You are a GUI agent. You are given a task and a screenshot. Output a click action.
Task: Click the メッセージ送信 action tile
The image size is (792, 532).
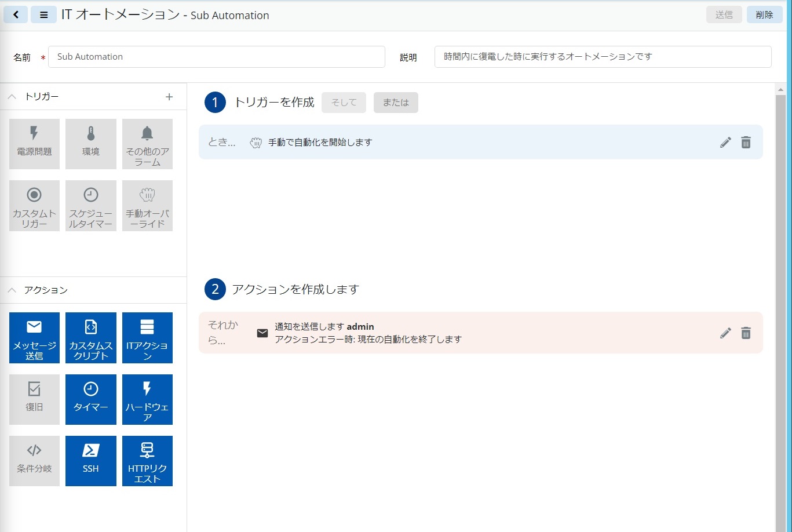[x=34, y=338]
